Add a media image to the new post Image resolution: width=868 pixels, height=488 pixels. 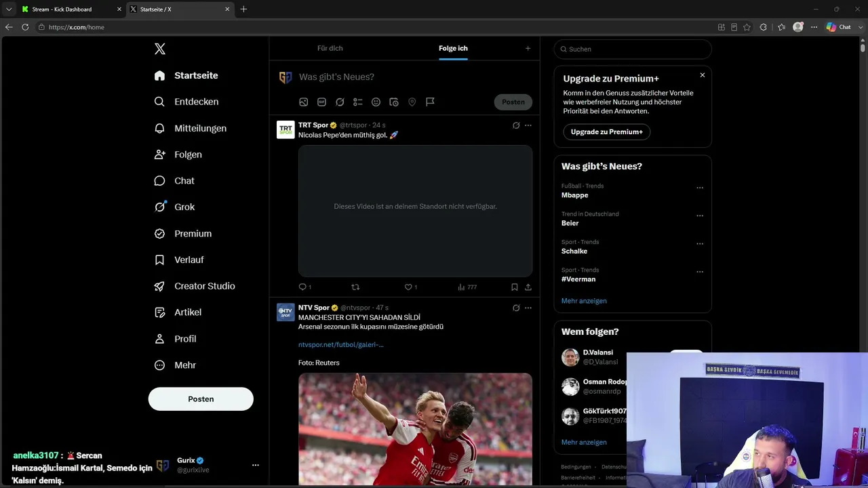304,102
